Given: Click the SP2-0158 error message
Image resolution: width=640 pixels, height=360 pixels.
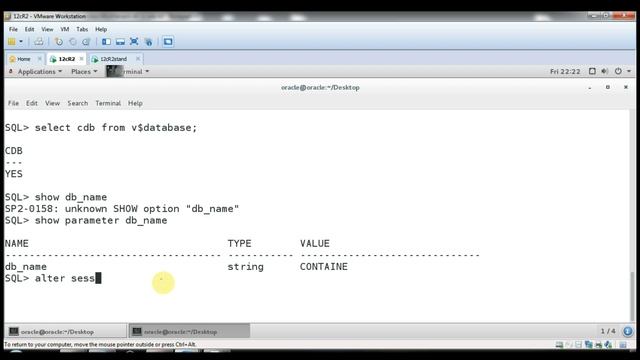Looking at the screenshot, I should point(122,209).
